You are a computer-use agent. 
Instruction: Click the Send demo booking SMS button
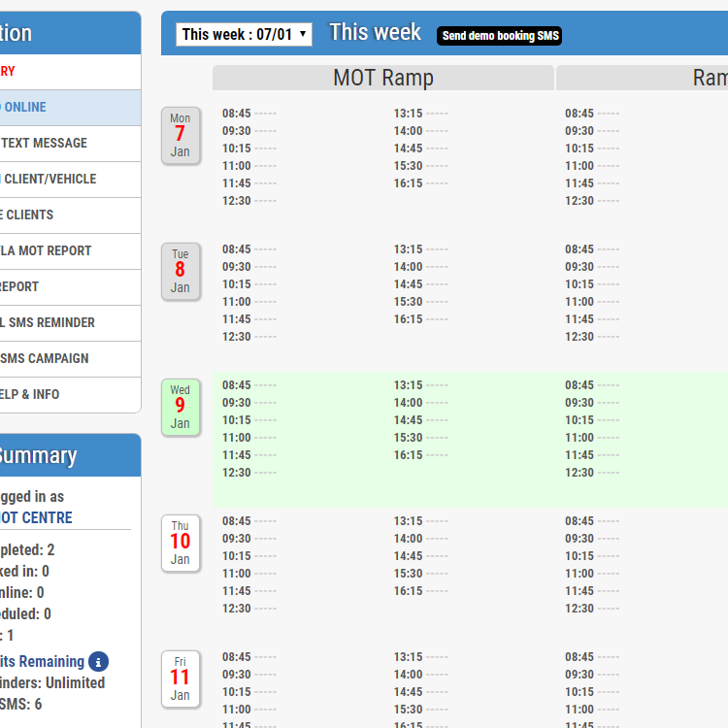point(499,36)
